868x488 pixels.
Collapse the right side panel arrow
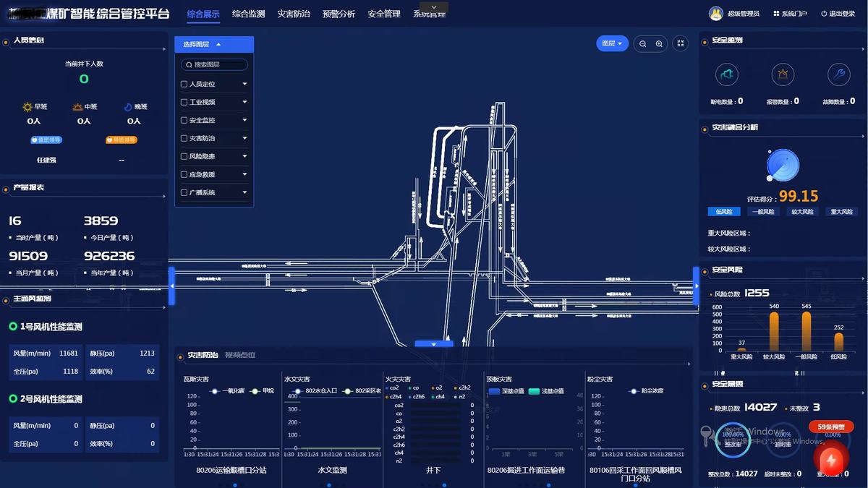(x=696, y=286)
